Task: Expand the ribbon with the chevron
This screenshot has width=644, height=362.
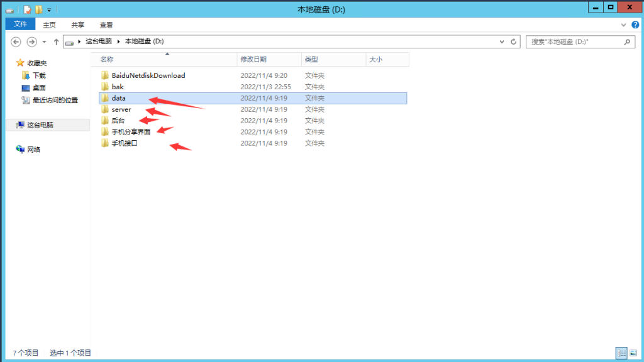Action: point(623,25)
